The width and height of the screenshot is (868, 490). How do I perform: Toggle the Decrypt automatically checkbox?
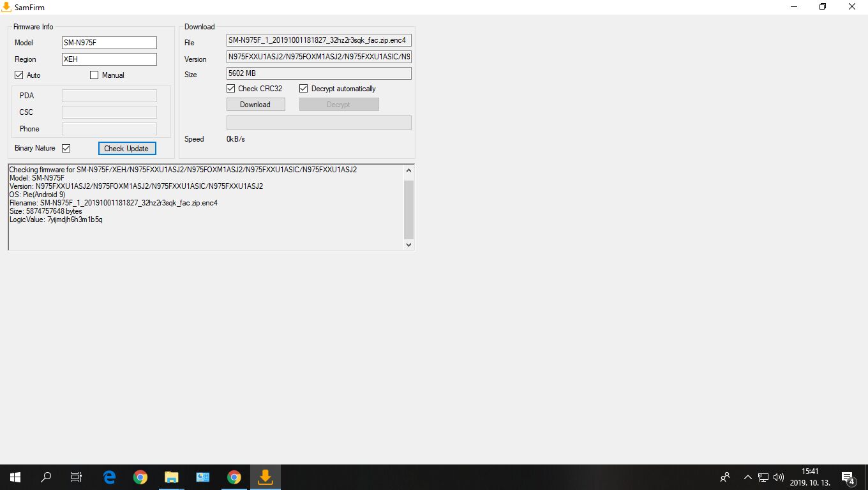304,89
